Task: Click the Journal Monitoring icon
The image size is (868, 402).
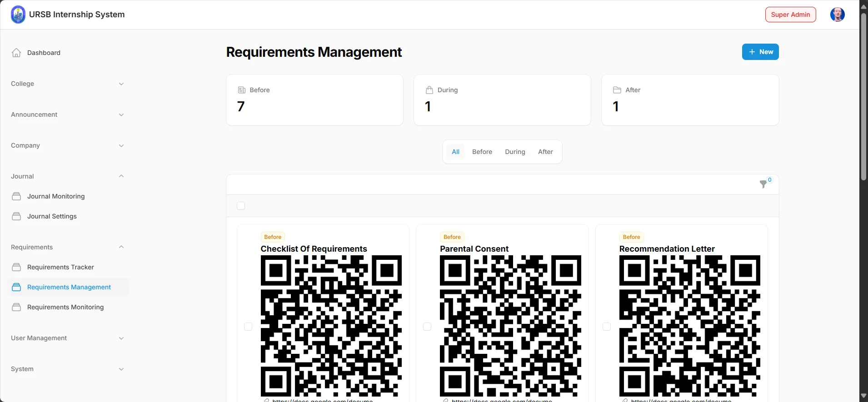Action: point(16,196)
